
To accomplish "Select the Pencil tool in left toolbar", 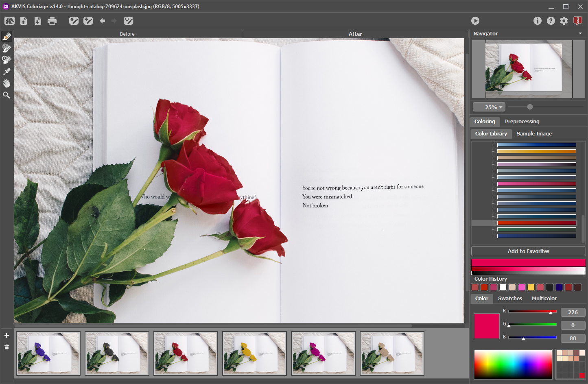I will (x=7, y=37).
